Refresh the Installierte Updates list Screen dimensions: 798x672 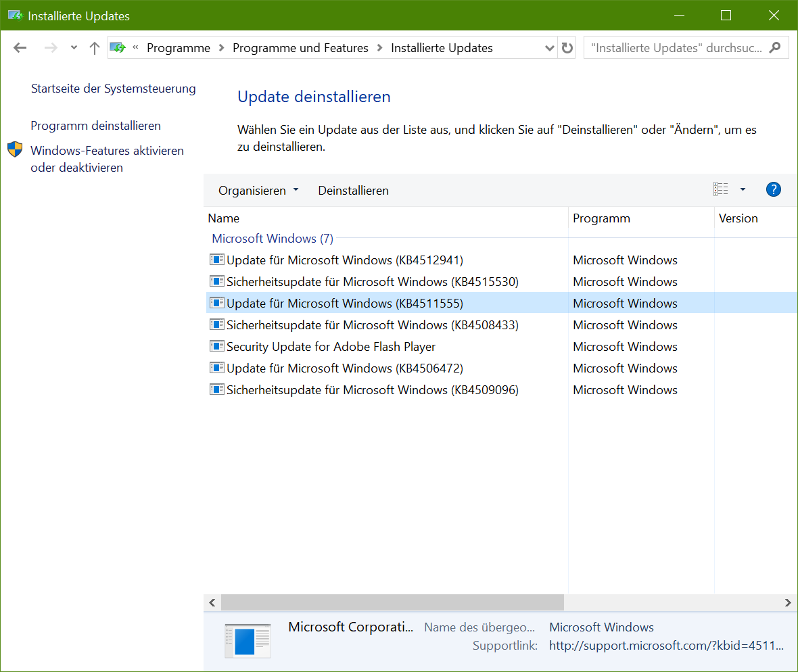[567, 48]
